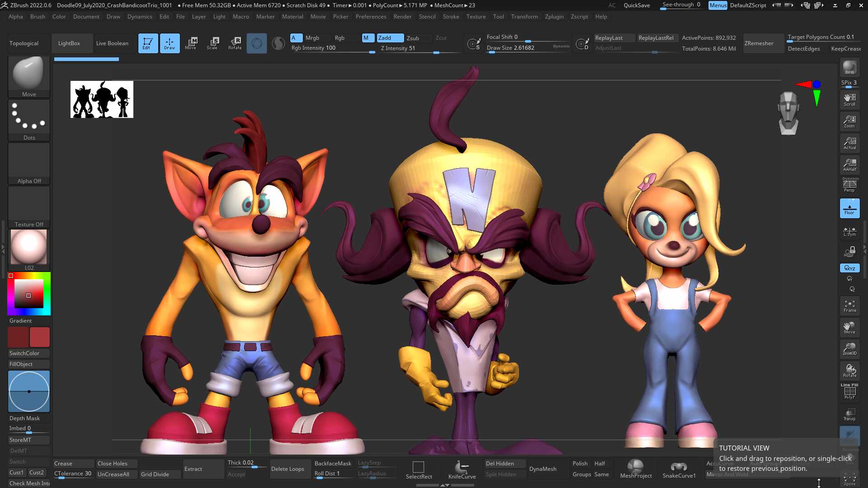Enable the Zsub sculpt mode
The height and width of the screenshot is (488, 868).
click(x=413, y=38)
